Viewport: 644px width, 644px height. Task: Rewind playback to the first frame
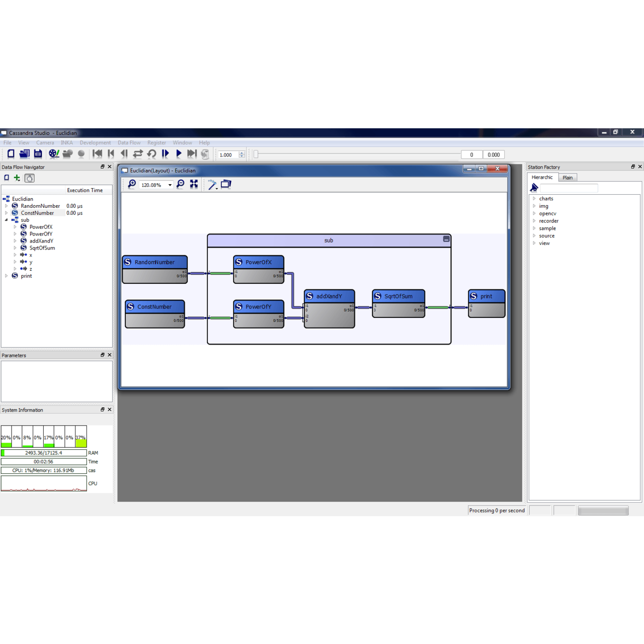pyautogui.click(x=96, y=153)
